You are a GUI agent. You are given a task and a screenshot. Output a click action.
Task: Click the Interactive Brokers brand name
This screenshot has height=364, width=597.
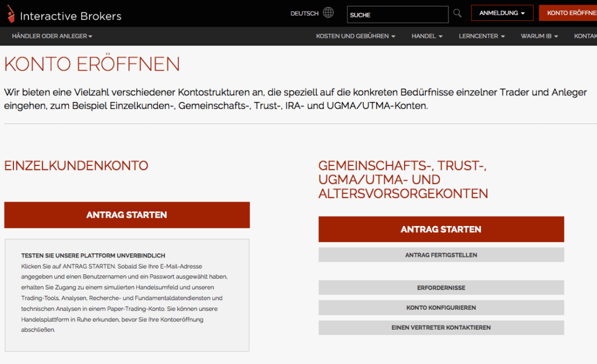tap(71, 16)
